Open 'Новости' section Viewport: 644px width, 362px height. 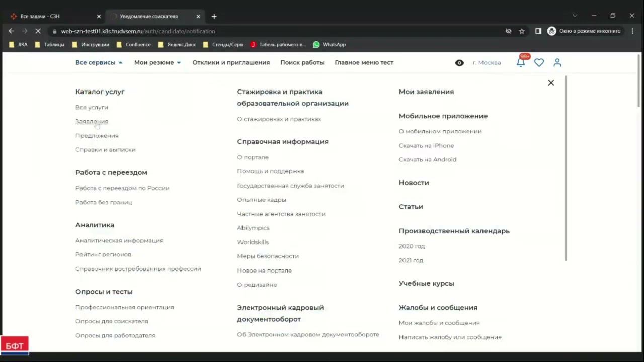click(x=414, y=183)
